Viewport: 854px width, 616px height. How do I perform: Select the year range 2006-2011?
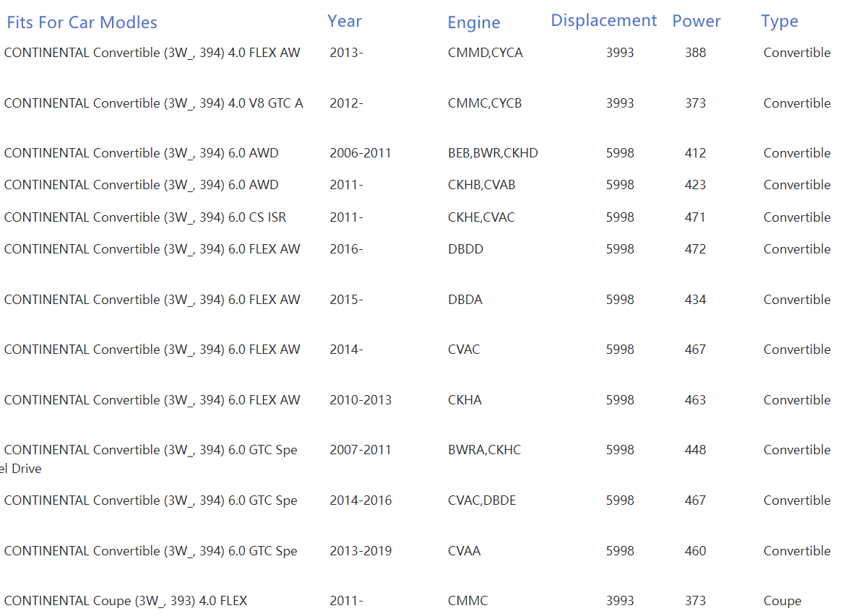[360, 153]
